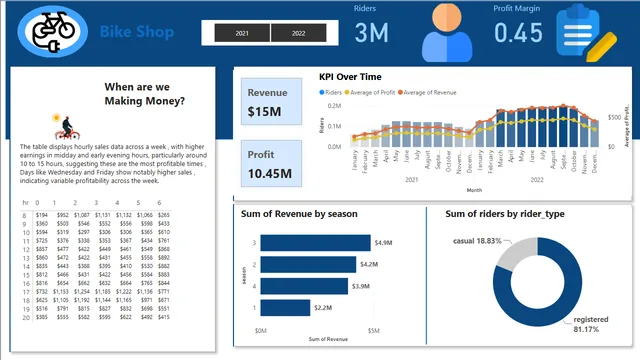Select the season 1 bar labeled $2.2M
Screen dimensions: 640x360
click(x=285, y=308)
